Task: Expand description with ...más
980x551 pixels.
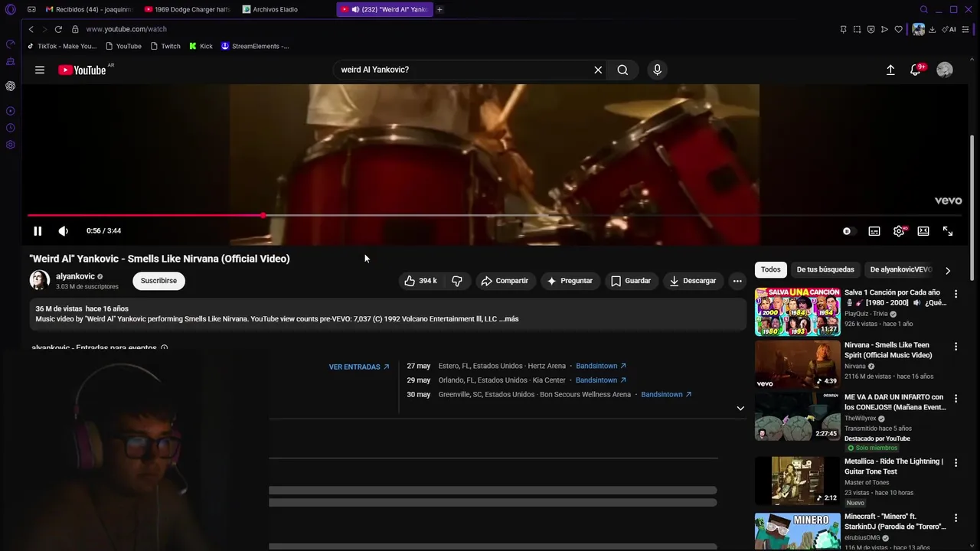Action: tap(509, 319)
